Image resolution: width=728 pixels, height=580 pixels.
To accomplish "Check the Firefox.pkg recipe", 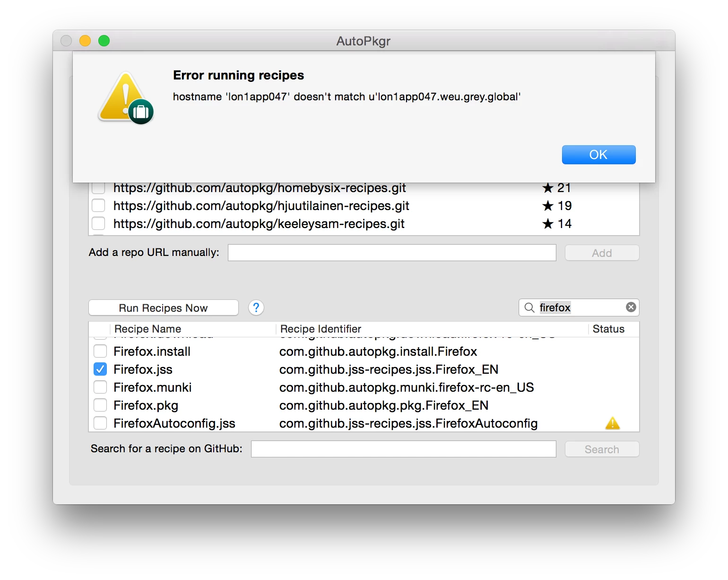I will pos(100,405).
